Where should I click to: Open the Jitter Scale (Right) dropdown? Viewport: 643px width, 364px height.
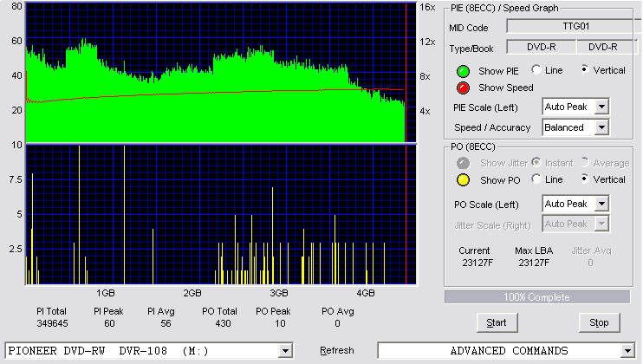pyautogui.click(x=601, y=224)
